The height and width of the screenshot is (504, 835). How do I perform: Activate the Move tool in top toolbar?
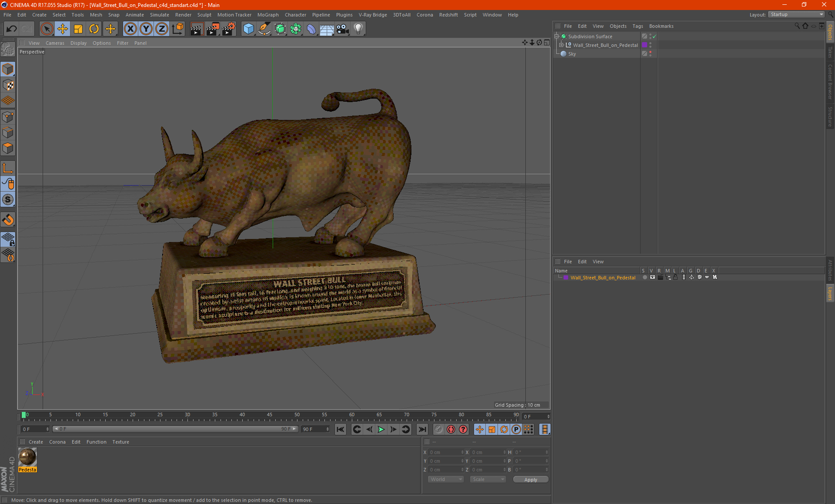(x=63, y=29)
